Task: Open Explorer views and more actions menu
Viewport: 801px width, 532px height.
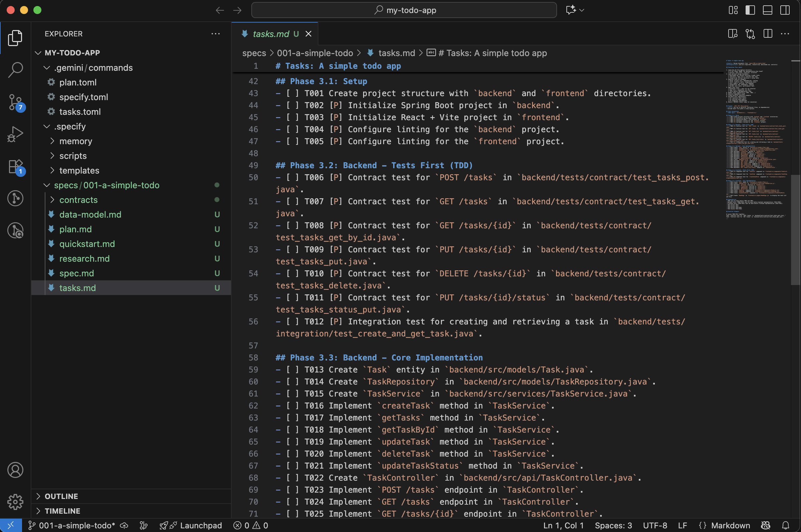Action: click(215, 34)
